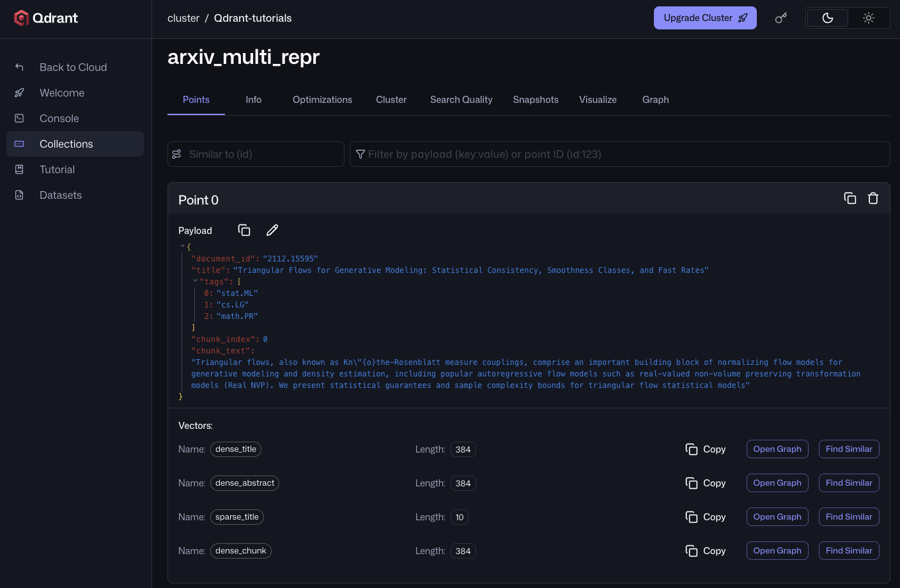Copy the sparse_title vector
Screen dimensions: 900x588
[706, 517]
